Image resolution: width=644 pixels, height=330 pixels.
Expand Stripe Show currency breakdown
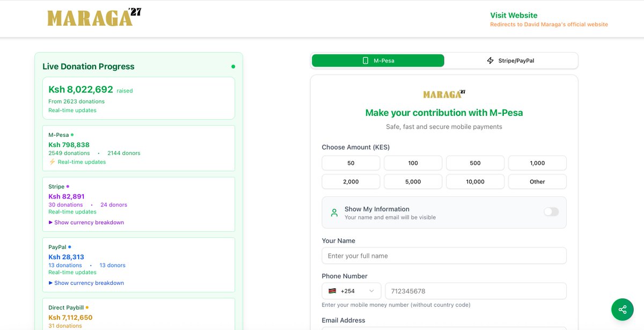point(86,222)
